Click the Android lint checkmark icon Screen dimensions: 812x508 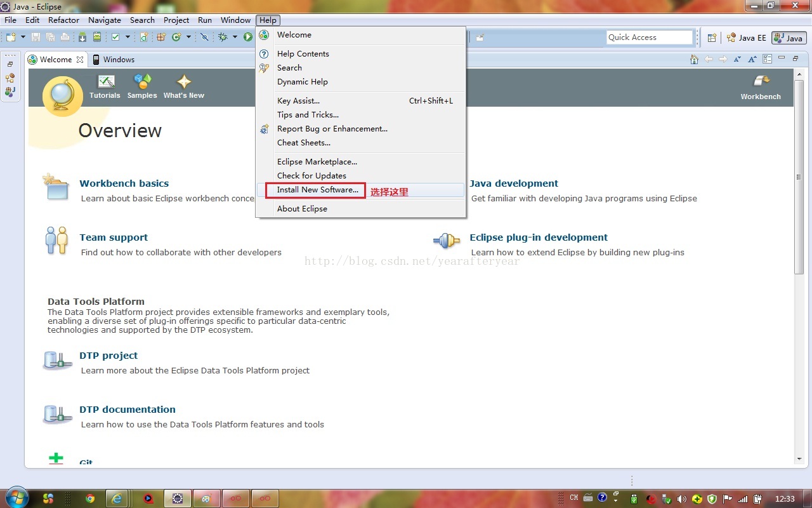tap(115, 37)
